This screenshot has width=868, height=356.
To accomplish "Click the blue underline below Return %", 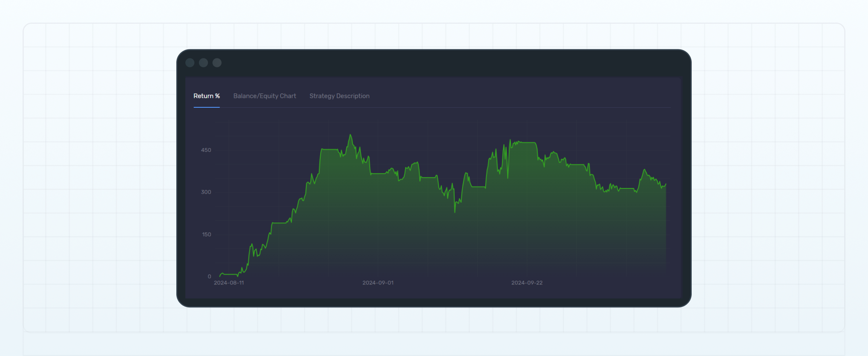I will [x=206, y=107].
